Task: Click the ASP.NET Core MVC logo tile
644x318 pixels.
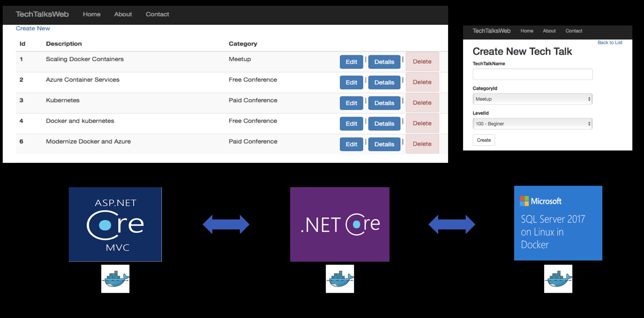Action: 115,224
